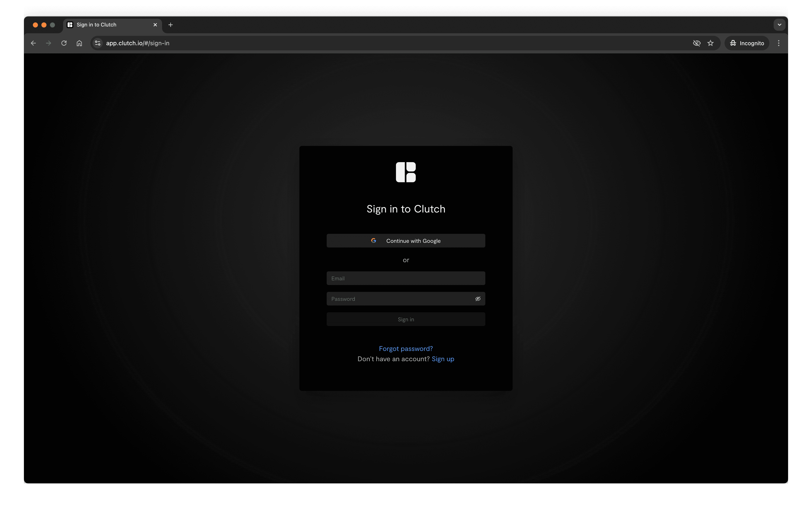This screenshot has width=812, height=515.
Task: Click the browser bookmark star icon
Action: (x=711, y=43)
